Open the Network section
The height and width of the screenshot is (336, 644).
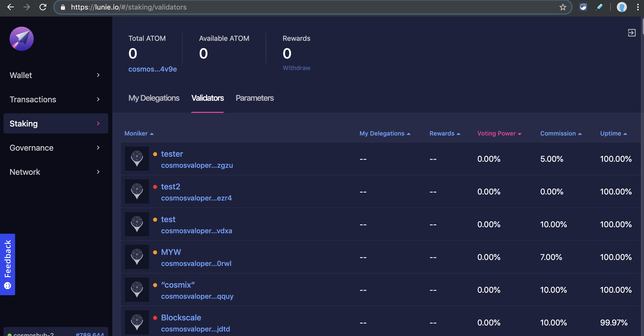[56, 172]
